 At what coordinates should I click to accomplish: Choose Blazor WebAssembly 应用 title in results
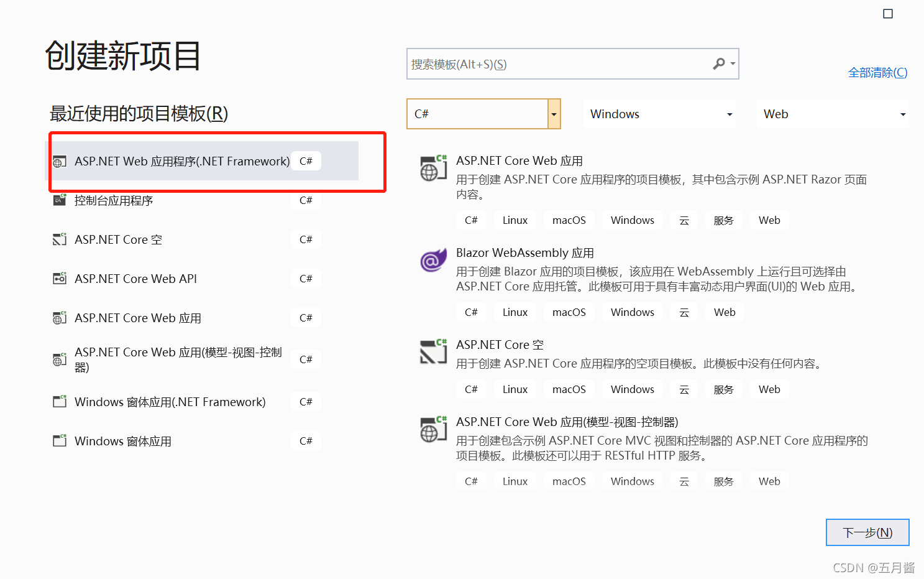[525, 253]
